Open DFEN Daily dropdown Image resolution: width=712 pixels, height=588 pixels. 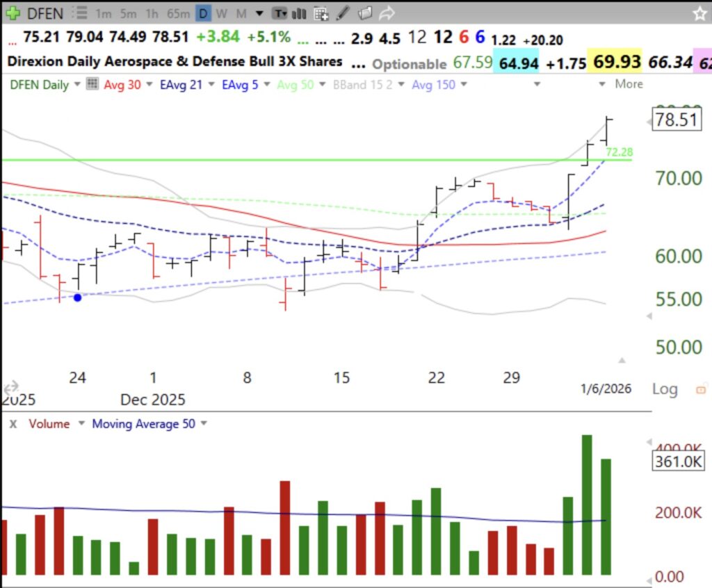(x=77, y=84)
